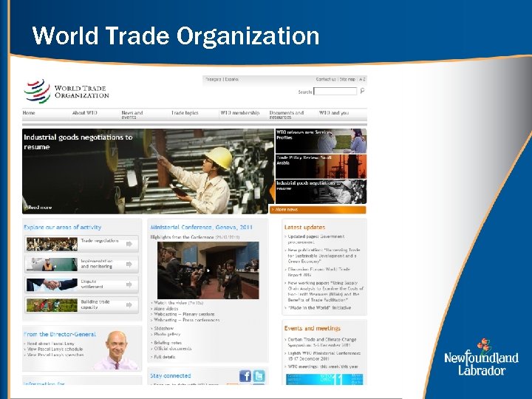Click the arrow beside Dispute settlement

[129, 284]
